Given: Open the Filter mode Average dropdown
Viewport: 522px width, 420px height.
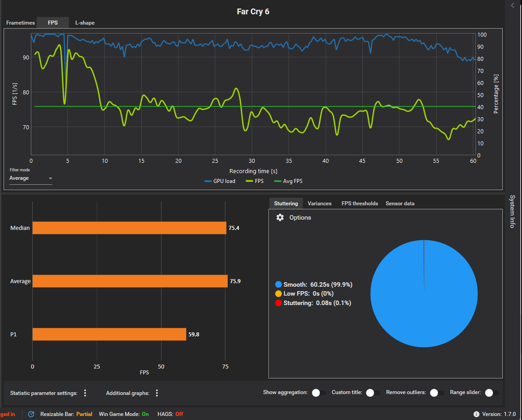Looking at the screenshot, I should click(30, 178).
